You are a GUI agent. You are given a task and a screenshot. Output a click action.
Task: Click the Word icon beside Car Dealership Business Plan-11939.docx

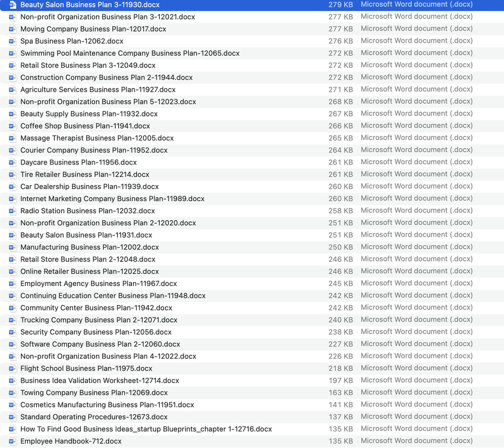13,187
